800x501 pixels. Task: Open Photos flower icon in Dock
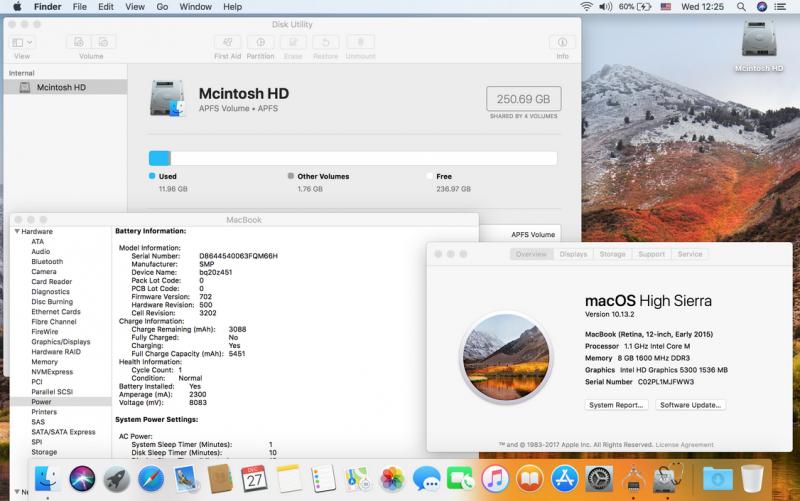tap(392, 479)
